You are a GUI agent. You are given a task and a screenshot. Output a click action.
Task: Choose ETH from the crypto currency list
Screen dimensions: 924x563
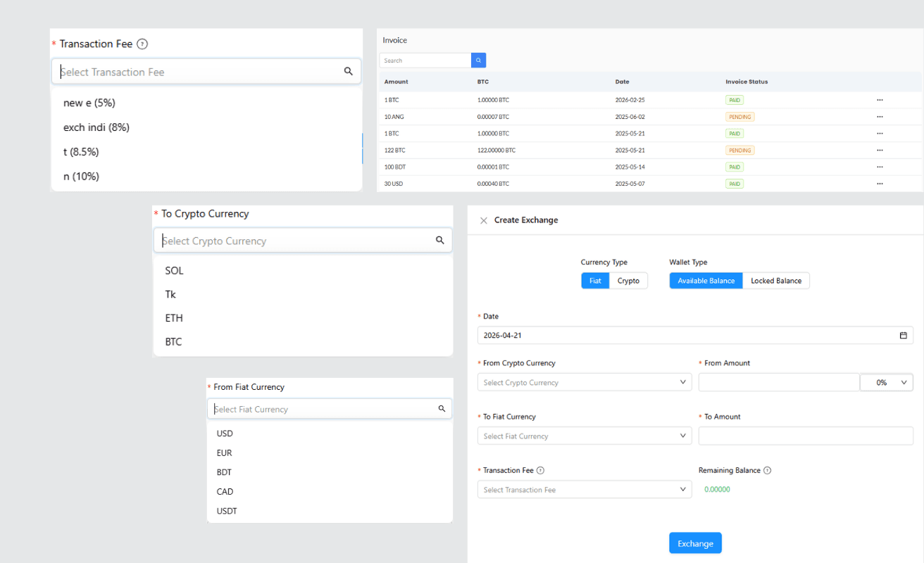point(173,317)
